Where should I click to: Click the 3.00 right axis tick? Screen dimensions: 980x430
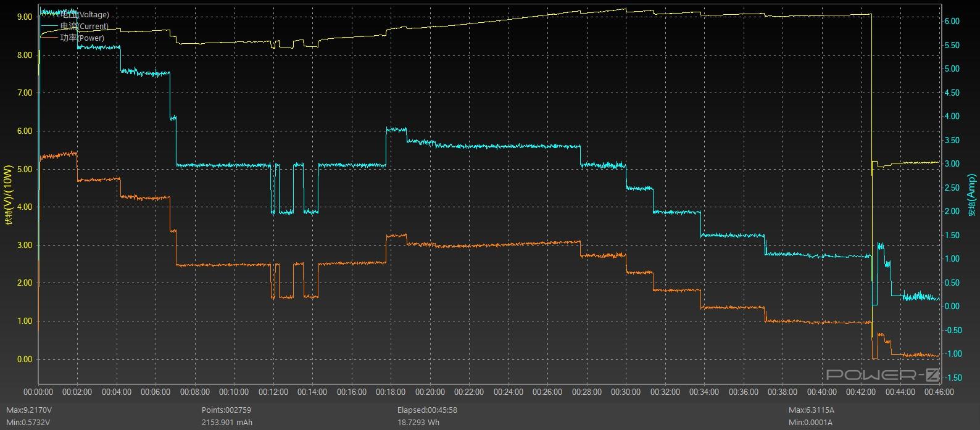coord(952,164)
